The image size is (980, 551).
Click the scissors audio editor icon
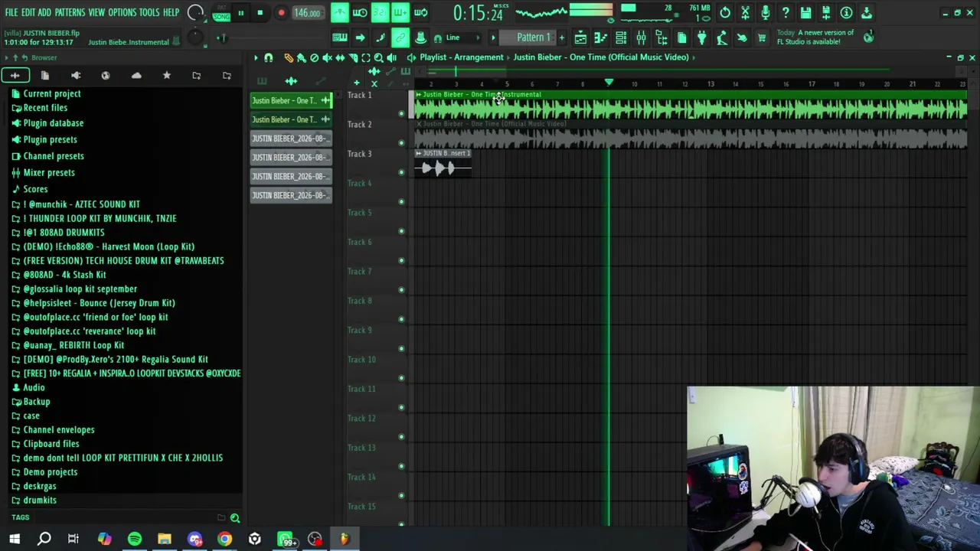point(745,13)
